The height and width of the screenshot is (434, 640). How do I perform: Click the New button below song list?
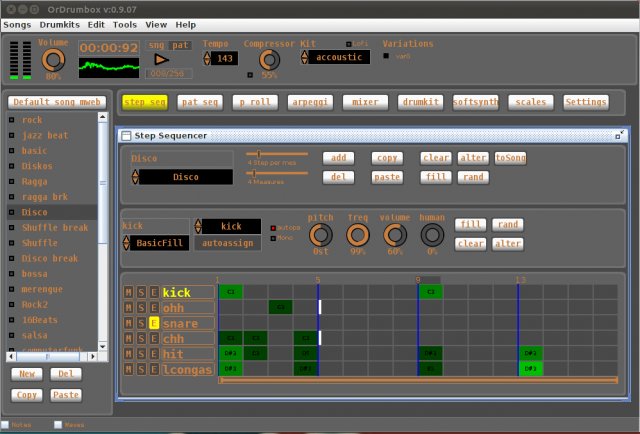pyautogui.click(x=27, y=374)
